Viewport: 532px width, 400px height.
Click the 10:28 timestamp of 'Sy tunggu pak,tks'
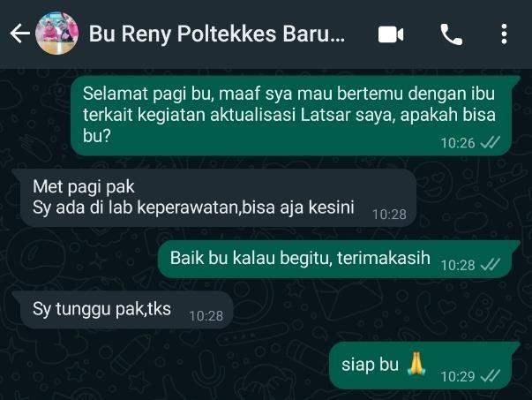[x=206, y=316]
